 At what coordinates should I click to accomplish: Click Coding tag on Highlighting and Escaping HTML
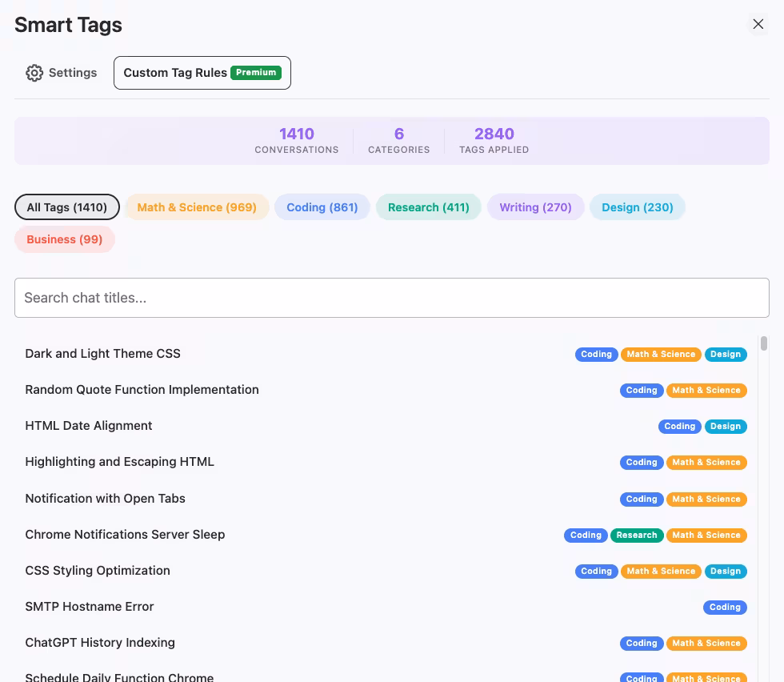(x=642, y=463)
